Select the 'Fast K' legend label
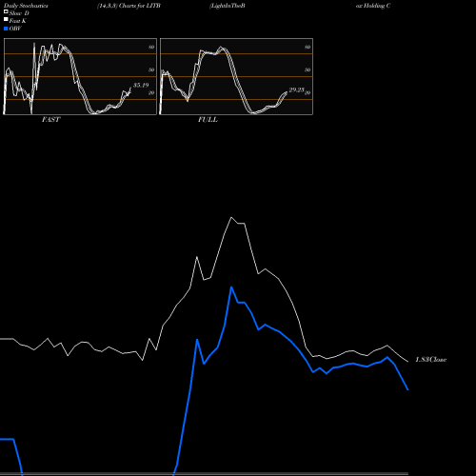476x476 pixels. coord(18,21)
